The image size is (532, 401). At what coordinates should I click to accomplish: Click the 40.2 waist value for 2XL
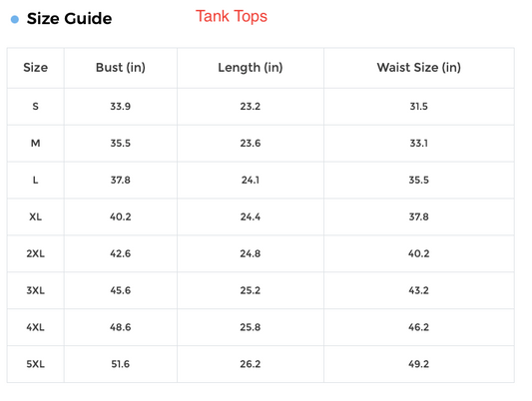(418, 253)
